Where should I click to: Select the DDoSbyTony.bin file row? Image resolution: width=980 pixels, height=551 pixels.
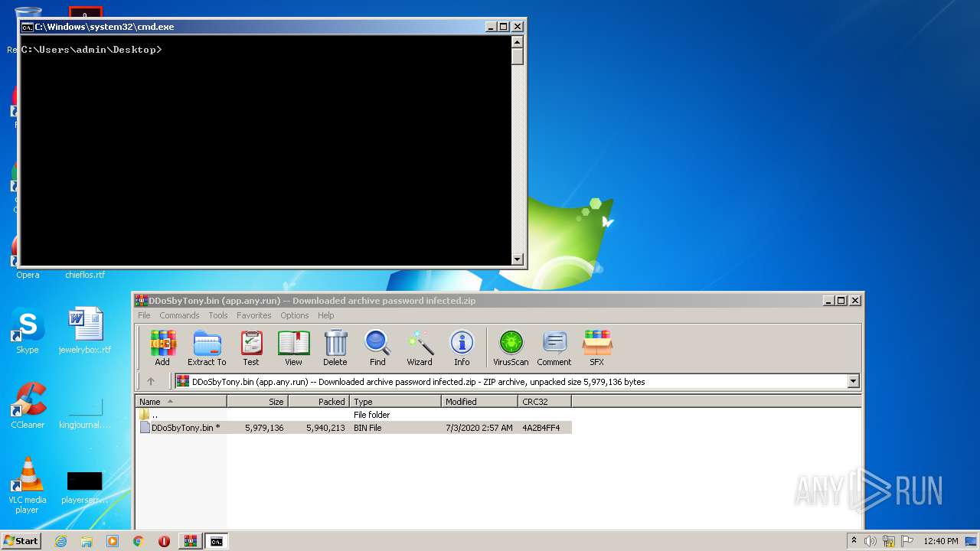tap(354, 428)
